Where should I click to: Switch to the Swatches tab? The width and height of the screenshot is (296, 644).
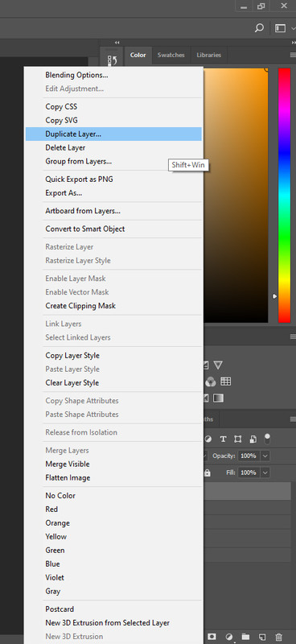coord(171,55)
